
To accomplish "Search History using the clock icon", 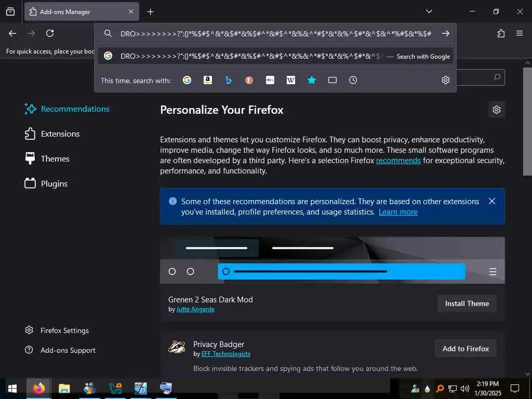I will click(x=353, y=80).
